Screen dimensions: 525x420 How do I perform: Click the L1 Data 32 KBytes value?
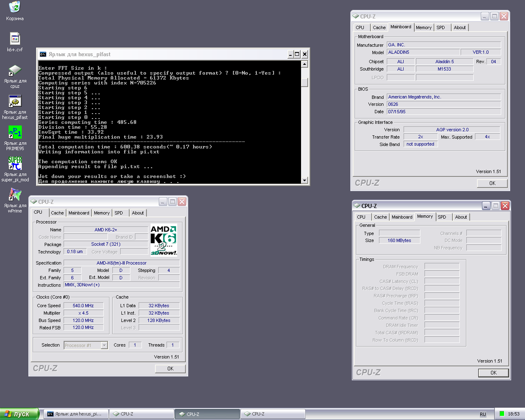click(x=159, y=306)
